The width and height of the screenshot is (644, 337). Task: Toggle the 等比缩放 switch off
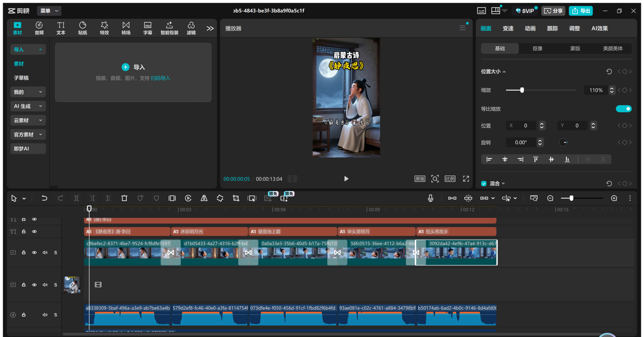[624, 109]
